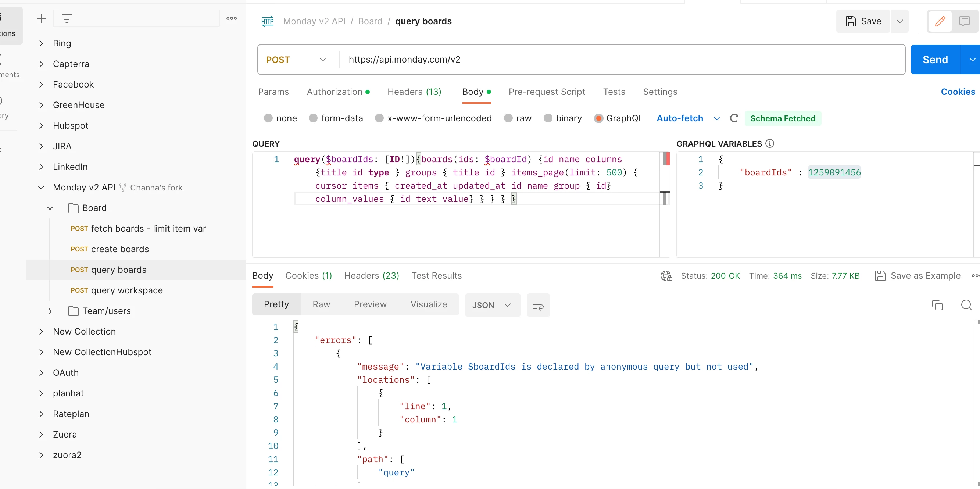Collapse the Board folder
980x489 pixels.
tap(50, 208)
